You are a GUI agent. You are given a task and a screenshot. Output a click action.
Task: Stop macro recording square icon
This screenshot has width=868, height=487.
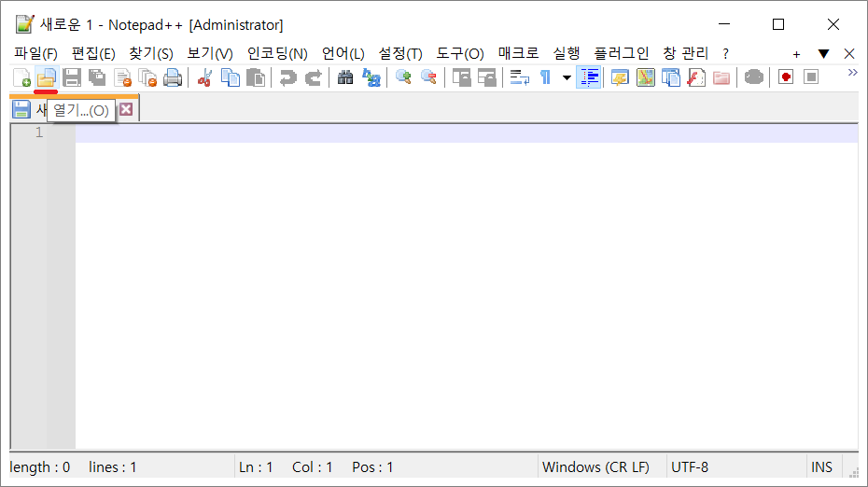click(x=811, y=77)
